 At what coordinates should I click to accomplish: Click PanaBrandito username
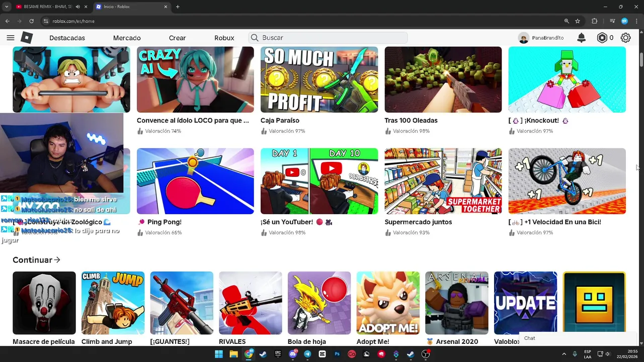547,38
